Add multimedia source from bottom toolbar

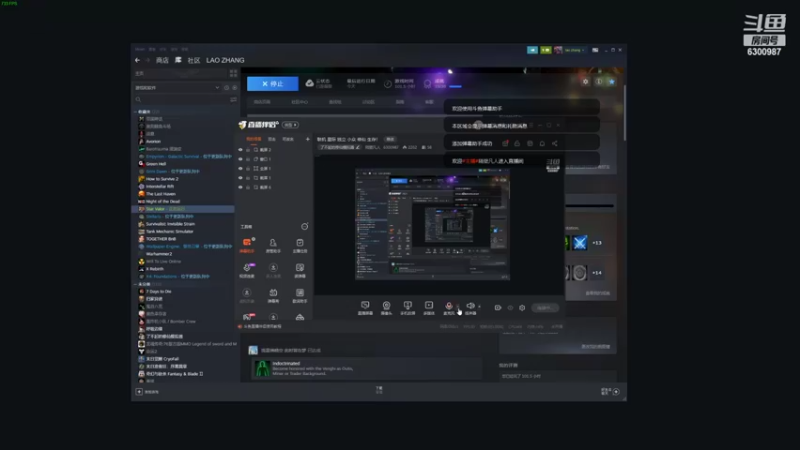point(429,308)
